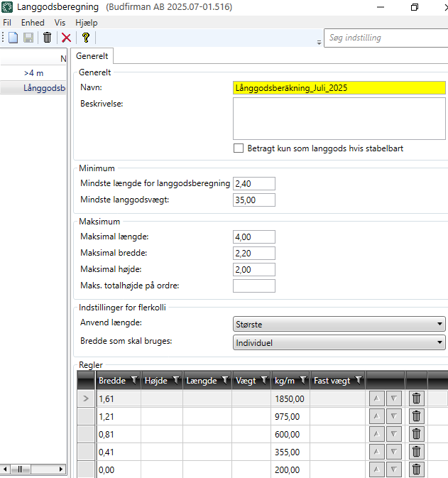Enable 'Betragt kun som langgods hvis stabelbart'
This screenshot has width=448, height=478.
239,148
